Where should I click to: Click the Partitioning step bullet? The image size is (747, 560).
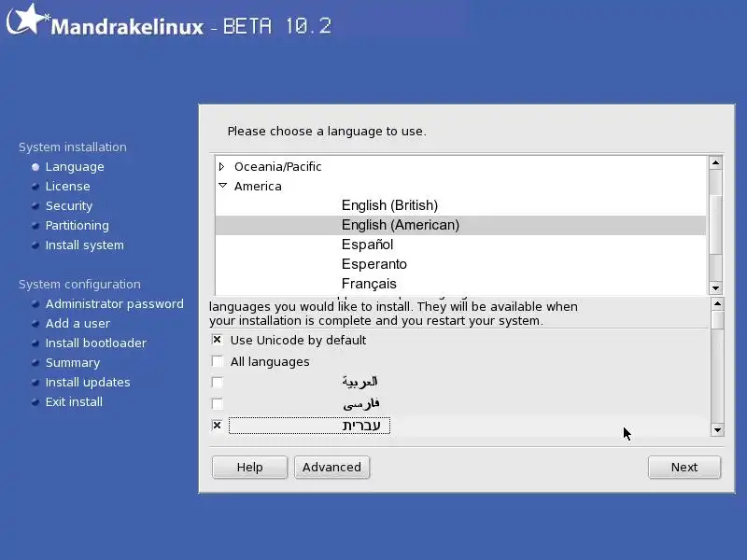(x=35, y=226)
